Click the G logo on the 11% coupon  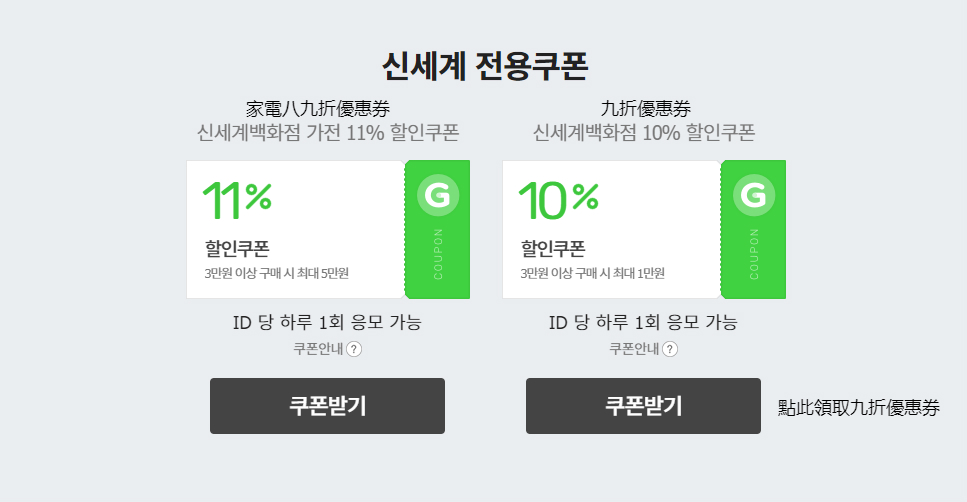437,196
